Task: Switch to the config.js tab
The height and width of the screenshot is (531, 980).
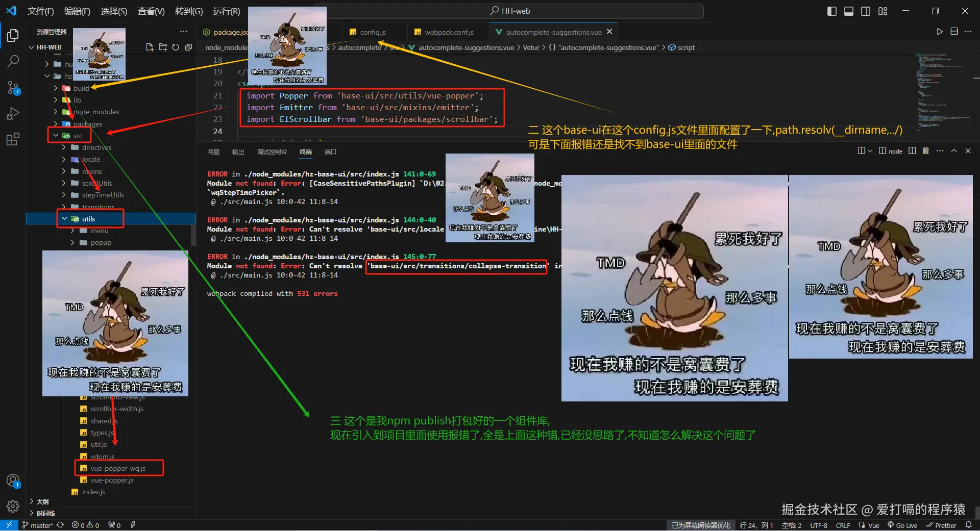Action: click(x=373, y=32)
